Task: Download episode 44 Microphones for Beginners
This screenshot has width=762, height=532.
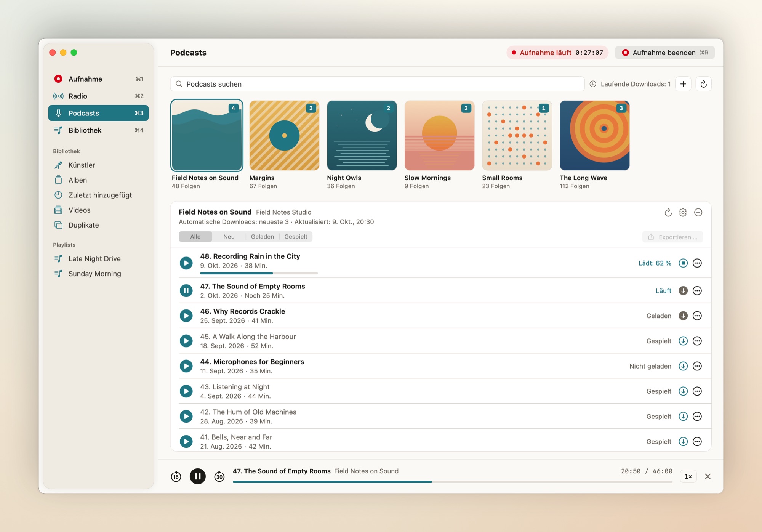Action: pos(683,366)
